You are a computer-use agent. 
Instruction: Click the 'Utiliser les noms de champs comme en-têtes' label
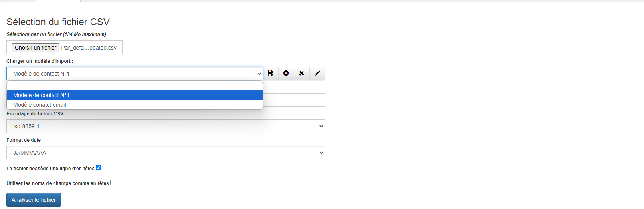[x=57, y=183]
